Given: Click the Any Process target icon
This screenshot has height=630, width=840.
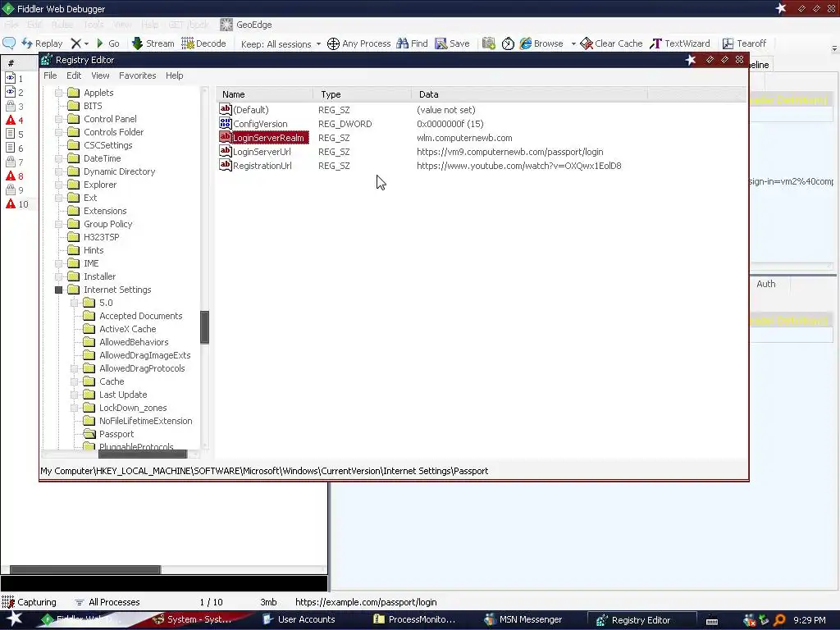Looking at the screenshot, I should click(333, 43).
